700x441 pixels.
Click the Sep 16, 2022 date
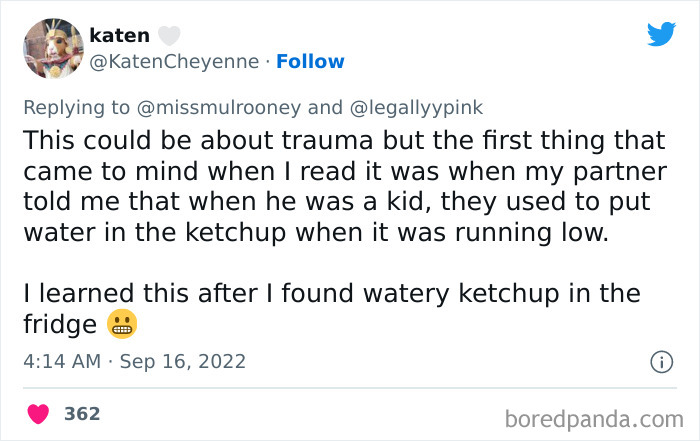tap(181, 361)
